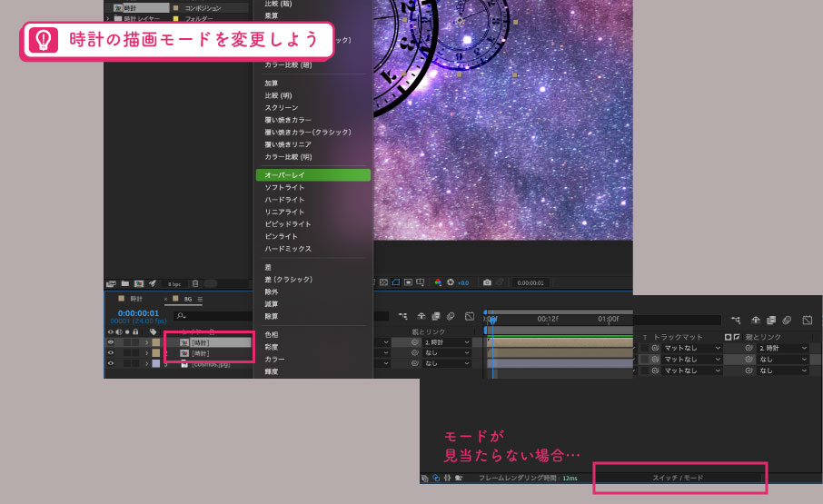This screenshot has height=504, width=823.
Task: Click the region of interest icon
Action: tap(408, 282)
